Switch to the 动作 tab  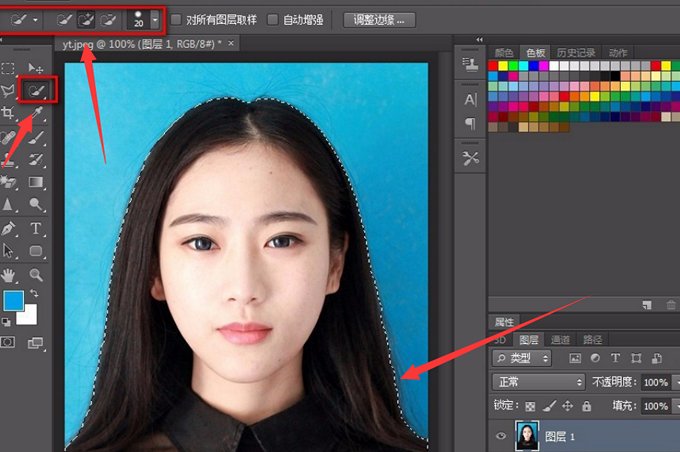click(618, 53)
